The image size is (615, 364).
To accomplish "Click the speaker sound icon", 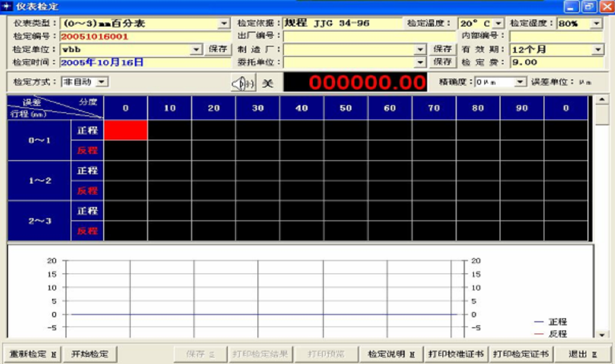I will (x=243, y=83).
